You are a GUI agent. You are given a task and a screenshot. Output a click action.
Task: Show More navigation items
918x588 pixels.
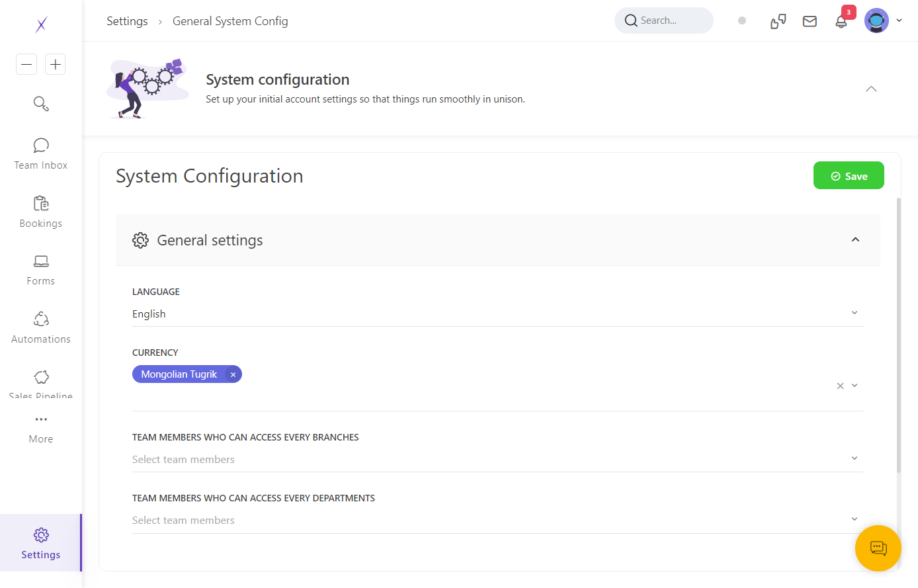click(41, 429)
